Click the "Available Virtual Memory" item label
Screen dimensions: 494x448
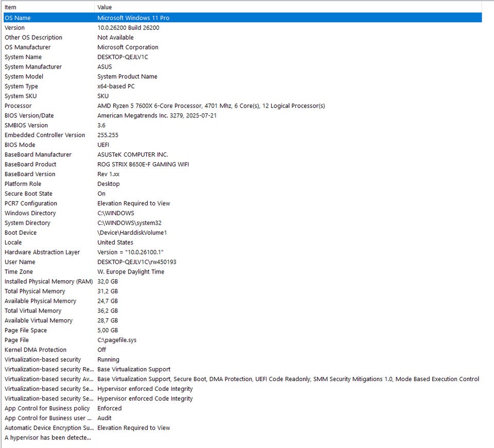[39, 321]
